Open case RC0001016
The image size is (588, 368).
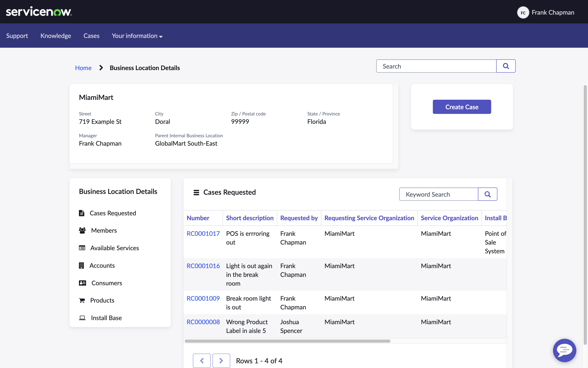(x=203, y=266)
